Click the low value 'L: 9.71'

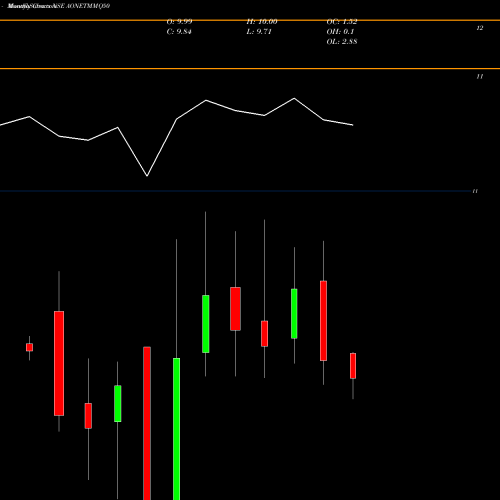coord(259,32)
